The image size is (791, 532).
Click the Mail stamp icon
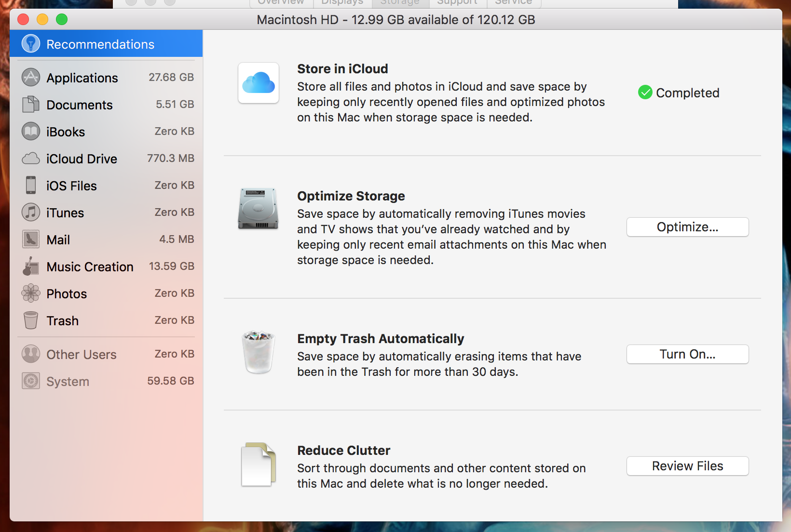coord(31,239)
